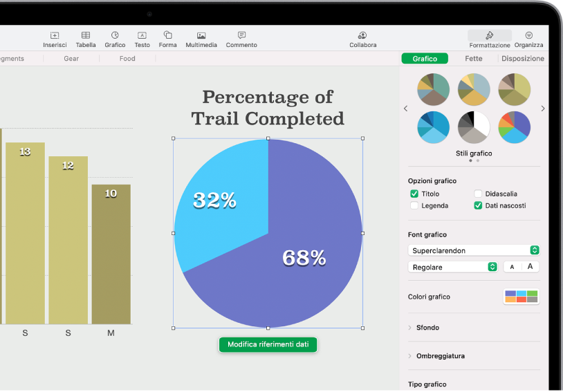Add a comment with Commento icon

(x=241, y=35)
